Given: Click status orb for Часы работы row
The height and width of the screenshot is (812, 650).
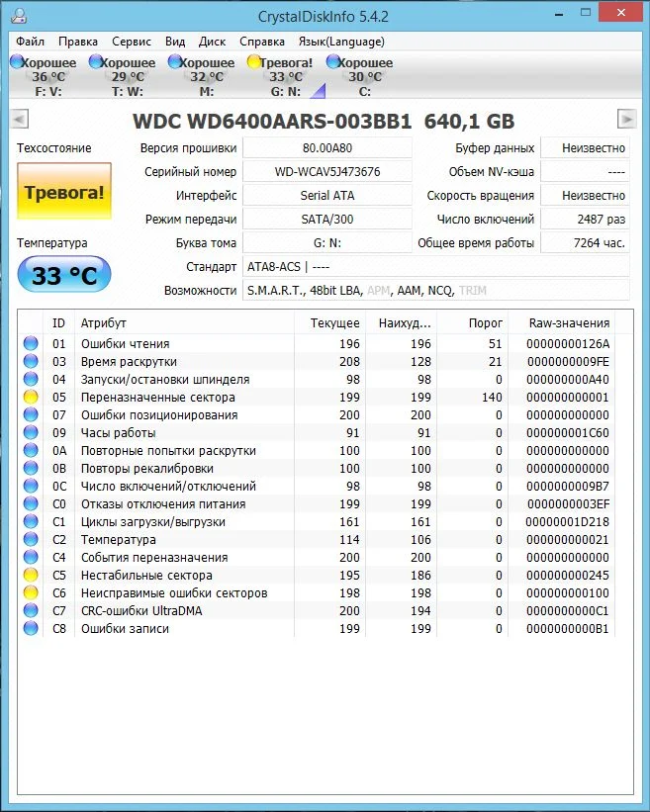Looking at the screenshot, I should point(31,432).
